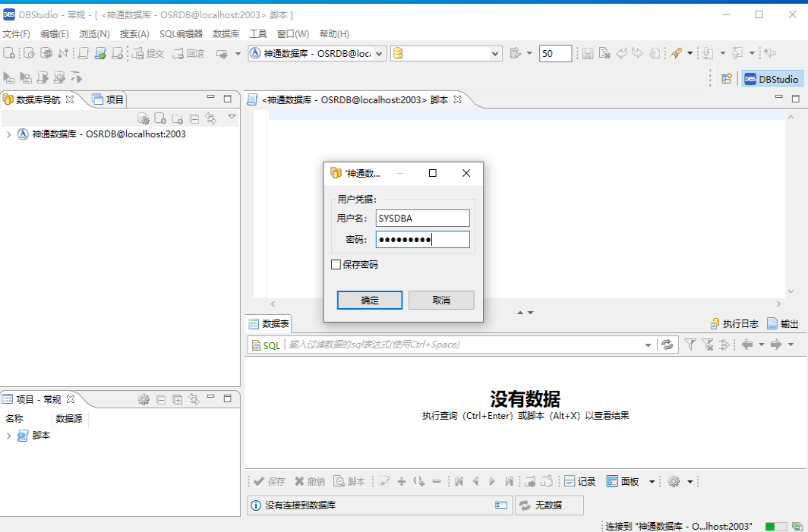Tick the 保存密码 checkbox
Image resolution: width=808 pixels, height=532 pixels.
(336, 265)
